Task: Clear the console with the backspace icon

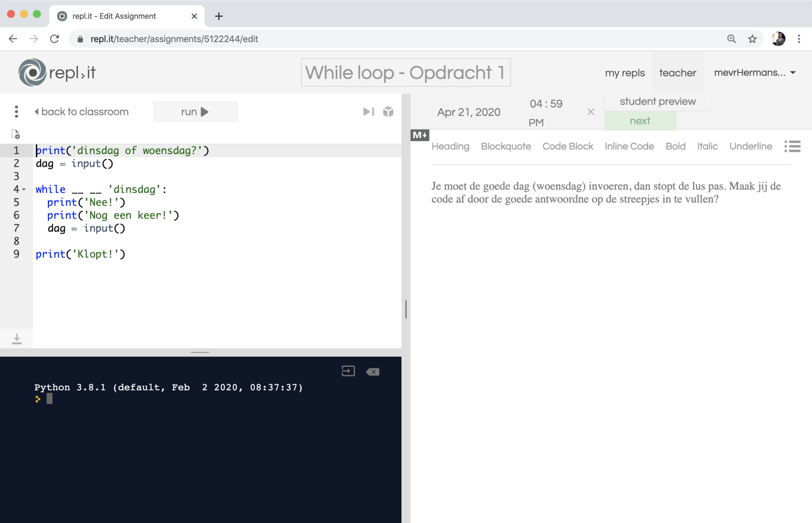Action: tap(372, 372)
